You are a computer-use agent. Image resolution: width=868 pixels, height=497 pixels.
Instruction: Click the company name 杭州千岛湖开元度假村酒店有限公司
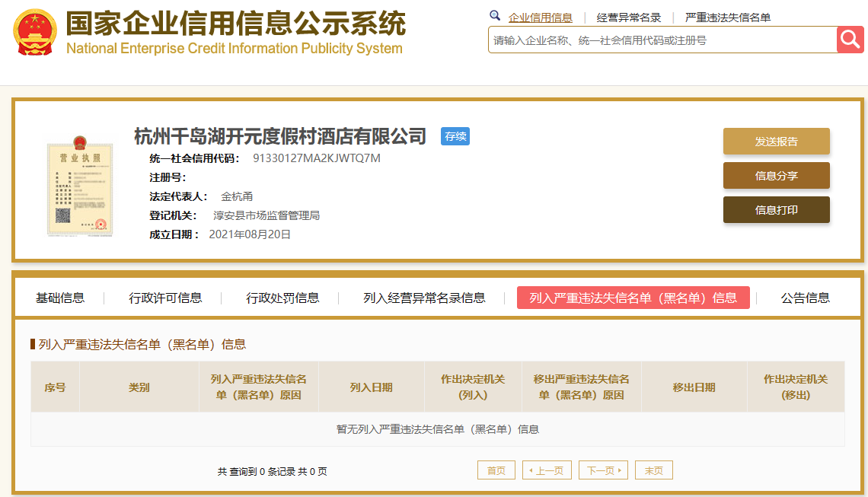click(280, 136)
